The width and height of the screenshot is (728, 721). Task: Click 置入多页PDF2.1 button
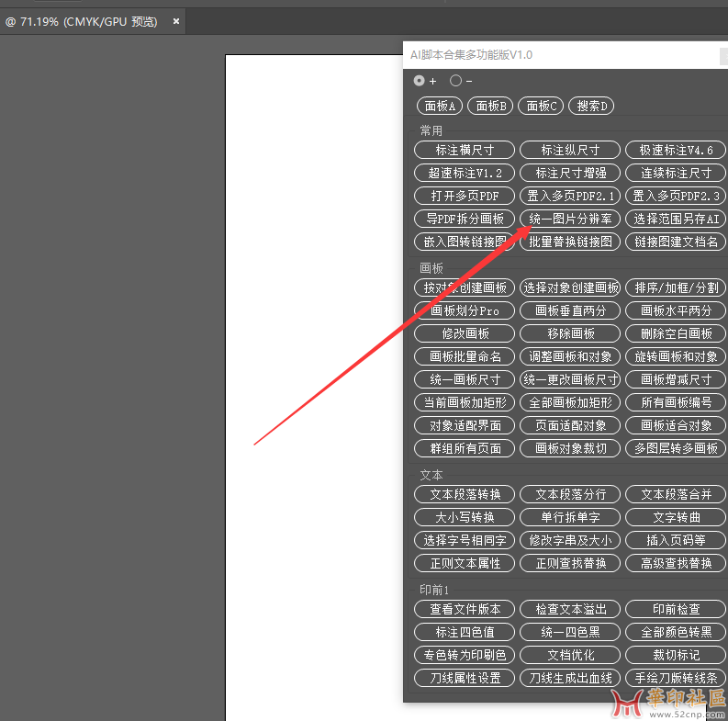(570, 196)
